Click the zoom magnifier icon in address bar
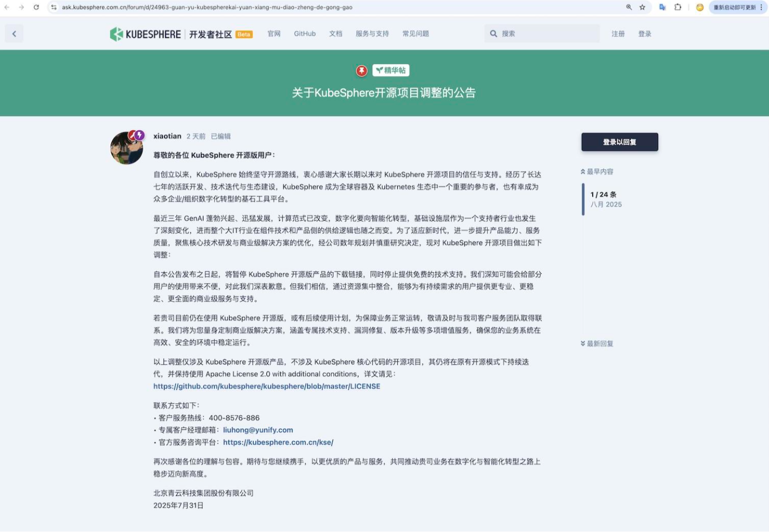This screenshot has height=532, width=769. click(x=628, y=7)
